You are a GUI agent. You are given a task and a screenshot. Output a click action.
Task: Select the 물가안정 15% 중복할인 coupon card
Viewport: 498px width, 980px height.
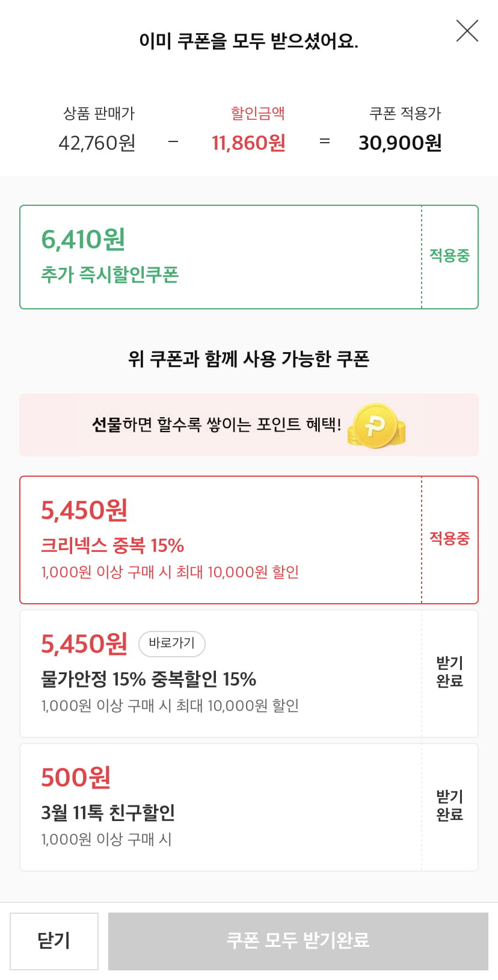(x=249, y=674)
